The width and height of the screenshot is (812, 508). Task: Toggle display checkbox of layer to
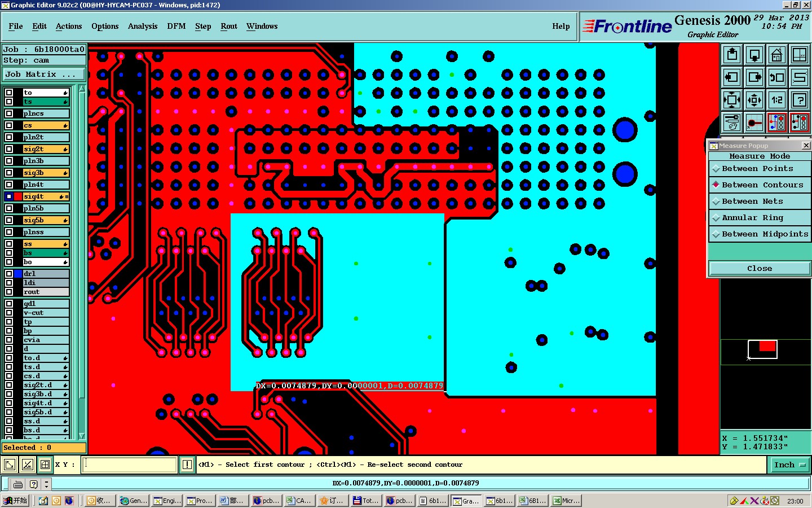9,93
